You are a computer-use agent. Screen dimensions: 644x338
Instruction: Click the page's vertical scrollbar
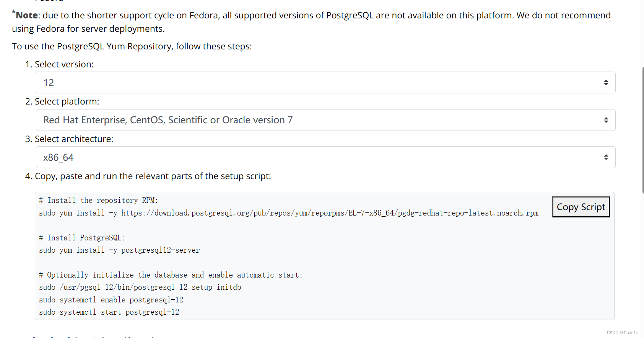pos(642,130)
